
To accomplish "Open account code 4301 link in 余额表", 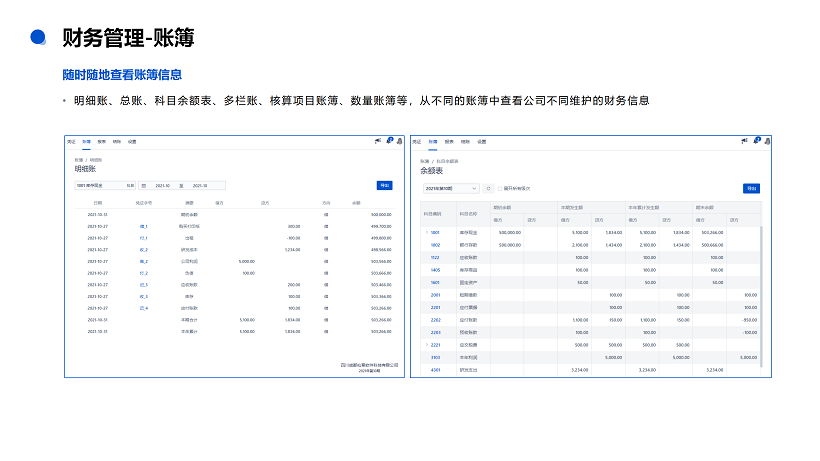I will [435, 370].
